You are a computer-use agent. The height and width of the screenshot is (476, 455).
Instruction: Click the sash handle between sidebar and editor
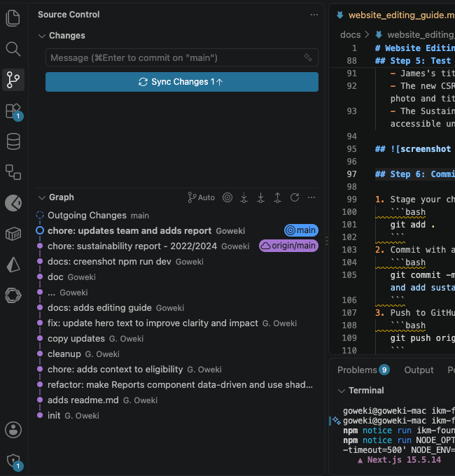(327, 241)
